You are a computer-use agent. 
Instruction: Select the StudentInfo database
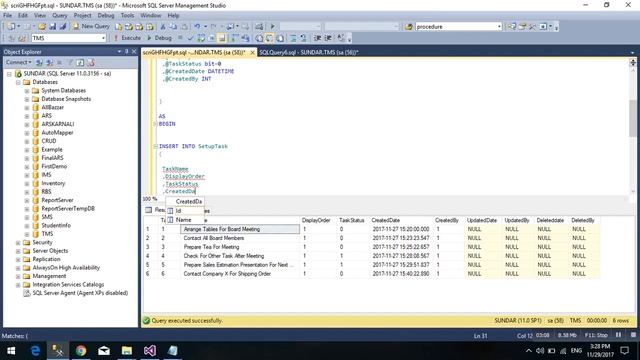tap(56, 225)
